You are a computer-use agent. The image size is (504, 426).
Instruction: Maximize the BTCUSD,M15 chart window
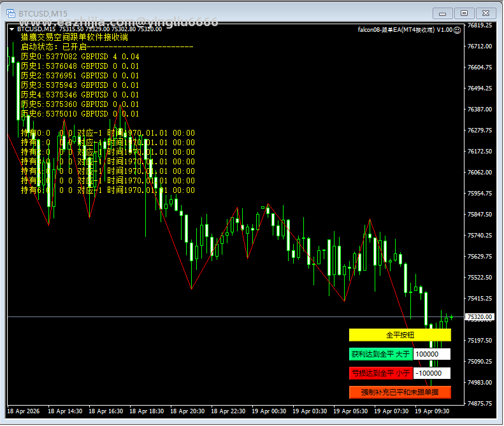(464, 13)
